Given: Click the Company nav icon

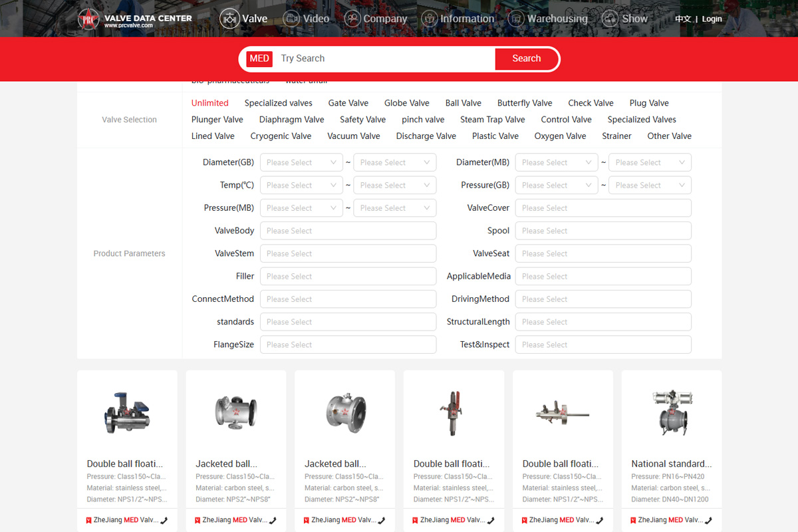Looking at the screenshot, I should pyautogui.click(x=352, y=19).
